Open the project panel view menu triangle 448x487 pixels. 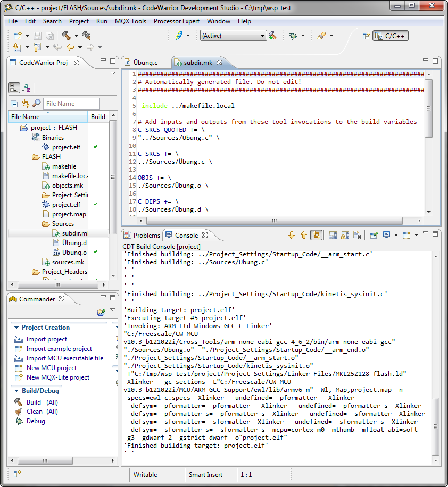click(112, 73)
